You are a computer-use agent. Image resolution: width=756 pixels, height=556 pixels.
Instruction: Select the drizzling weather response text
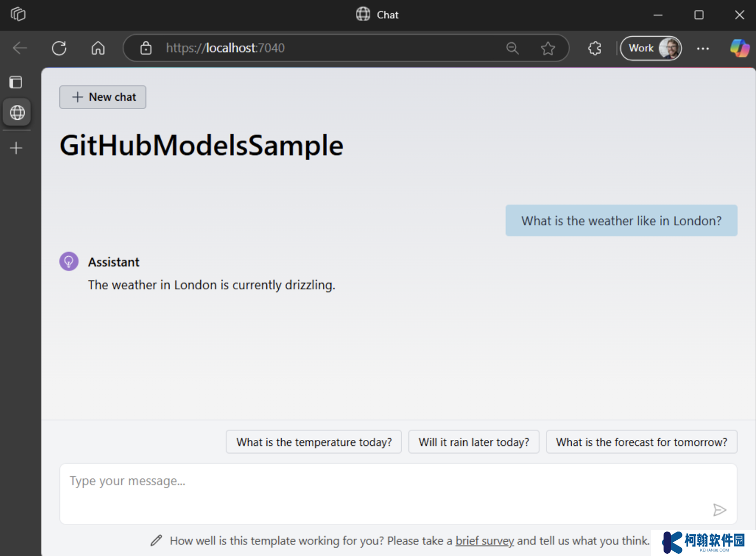tap(212, 285)
